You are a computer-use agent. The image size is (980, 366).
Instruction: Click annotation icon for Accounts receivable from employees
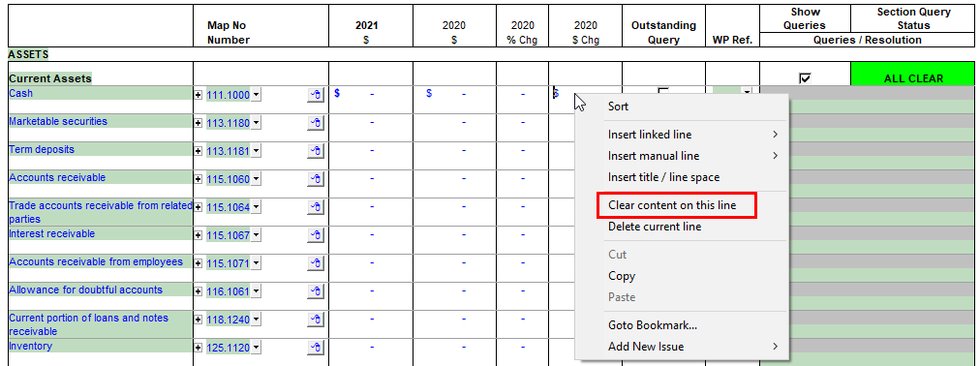[317, 263]
